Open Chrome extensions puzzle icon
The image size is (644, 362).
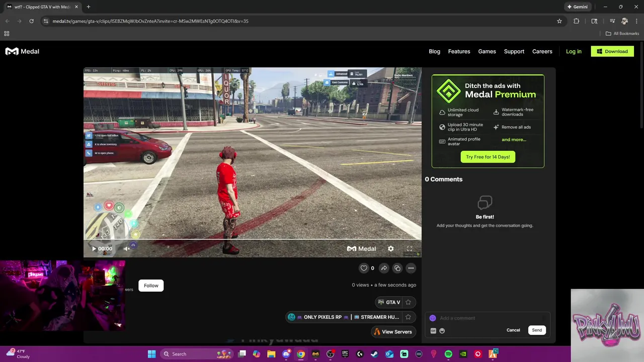(x=577, y=21)
